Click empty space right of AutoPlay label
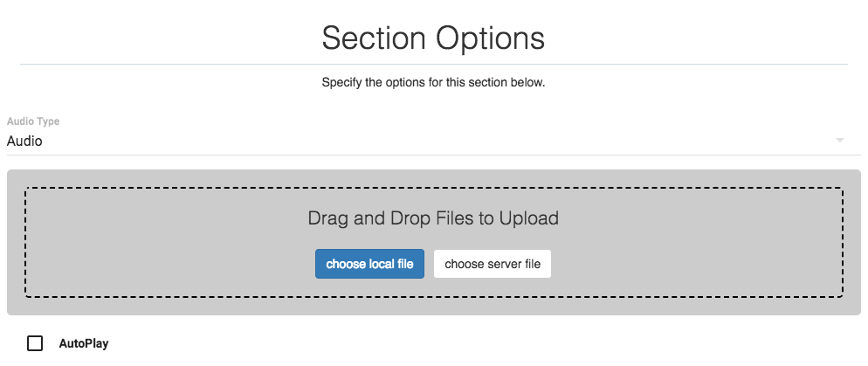868x366 pixels. [x=437, y=344]
